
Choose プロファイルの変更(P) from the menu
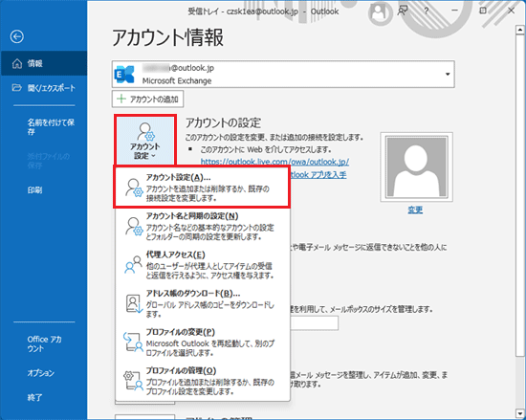point(202,343)
